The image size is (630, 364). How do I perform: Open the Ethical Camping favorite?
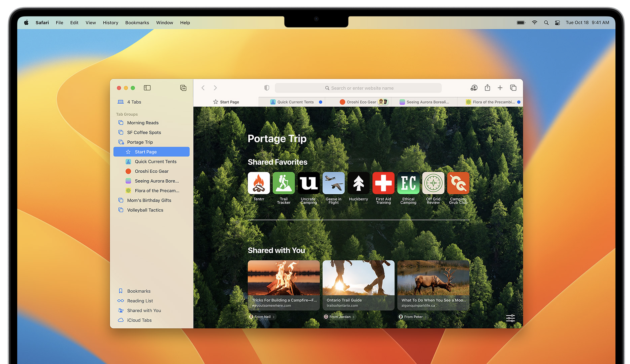(x=408, y=183)
